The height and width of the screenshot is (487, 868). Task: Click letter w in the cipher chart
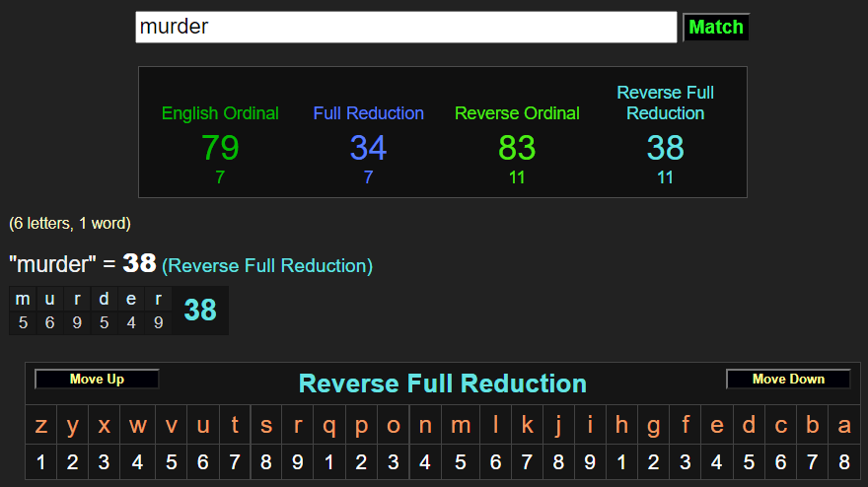[x=138, y=426]
